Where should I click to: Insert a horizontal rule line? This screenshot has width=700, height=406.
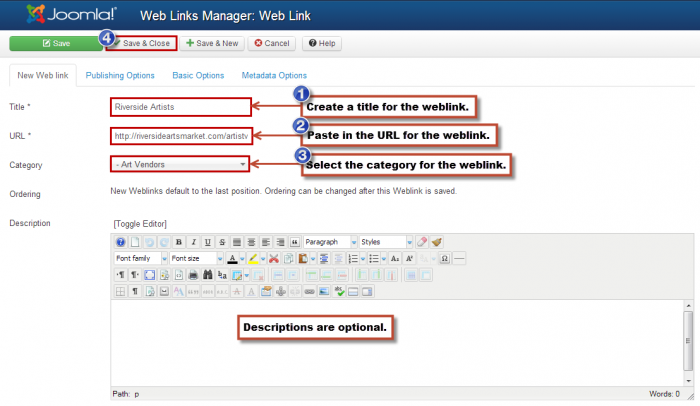pos(459,258)
